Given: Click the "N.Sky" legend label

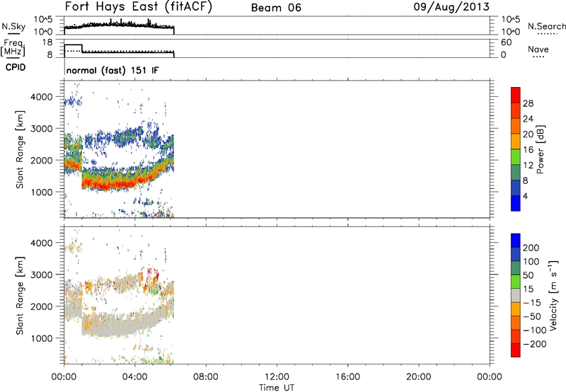Looking at the screenshot, I should [13, 26].
